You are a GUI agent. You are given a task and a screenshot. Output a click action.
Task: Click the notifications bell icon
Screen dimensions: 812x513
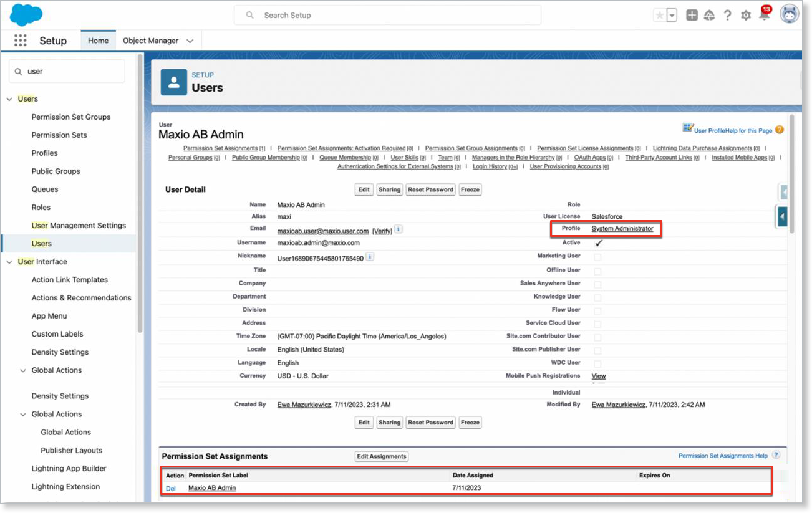coord(764,16)
